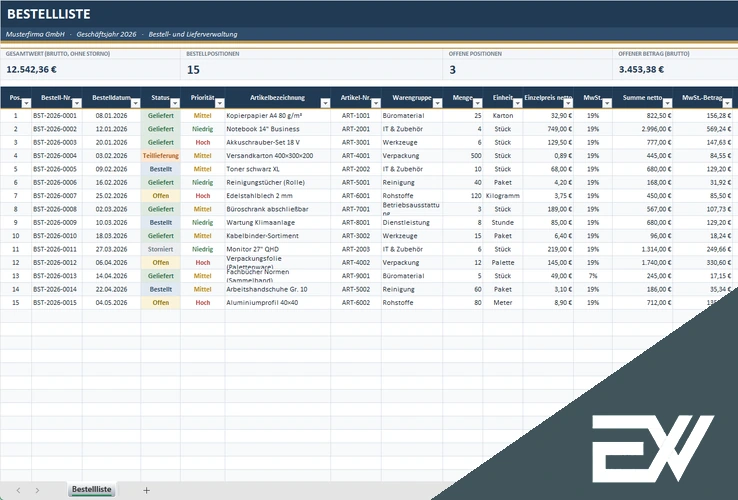Select Aluminiumprofil 40×40 cell
Screen dimensions: 738x500
coord(278,302)
